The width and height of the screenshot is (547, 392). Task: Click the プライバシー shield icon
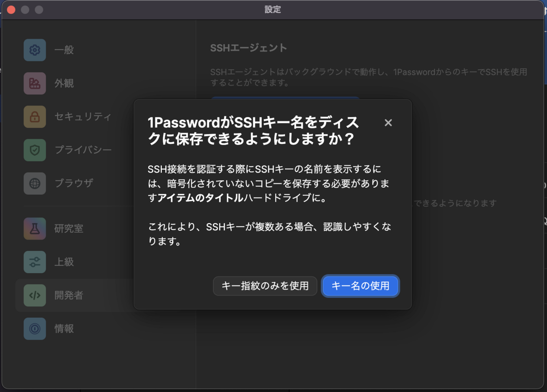click(x=35, y=150)
